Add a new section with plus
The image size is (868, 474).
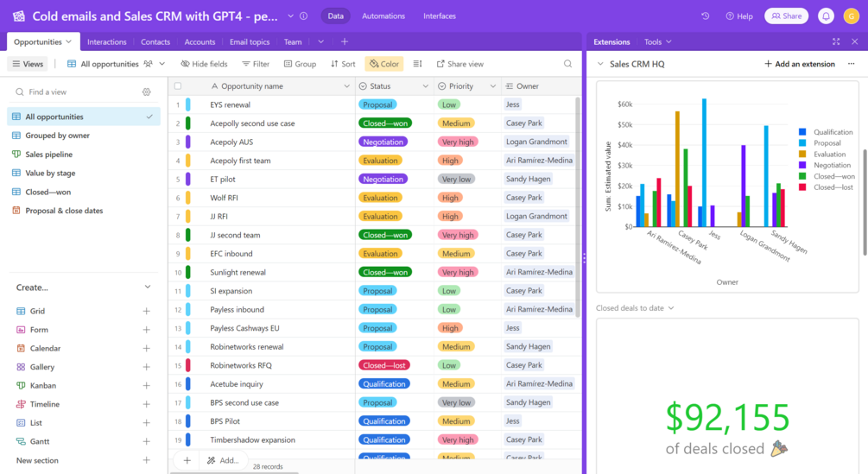pos(146,460)
